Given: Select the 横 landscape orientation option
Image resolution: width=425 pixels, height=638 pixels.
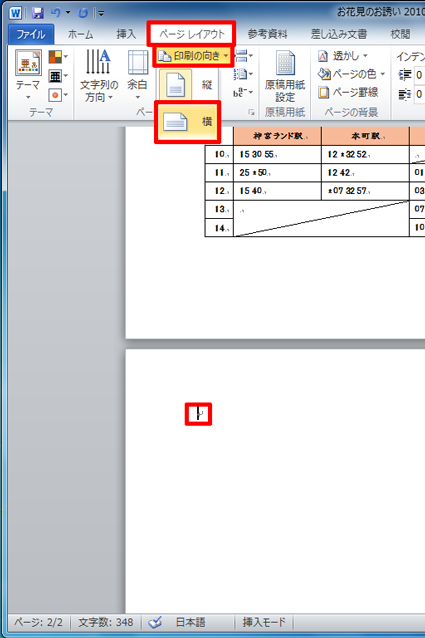Looking at the screenshot, I should [x=187, y=122].
